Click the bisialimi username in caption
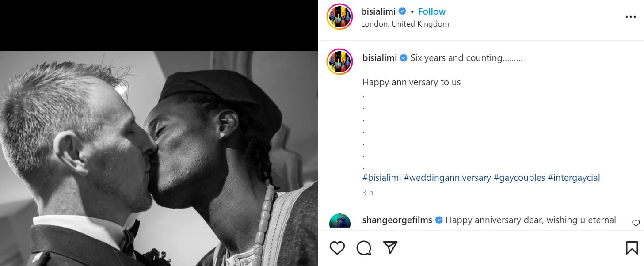The width and height of the screenshot is (644, 266). click(379, 58)
